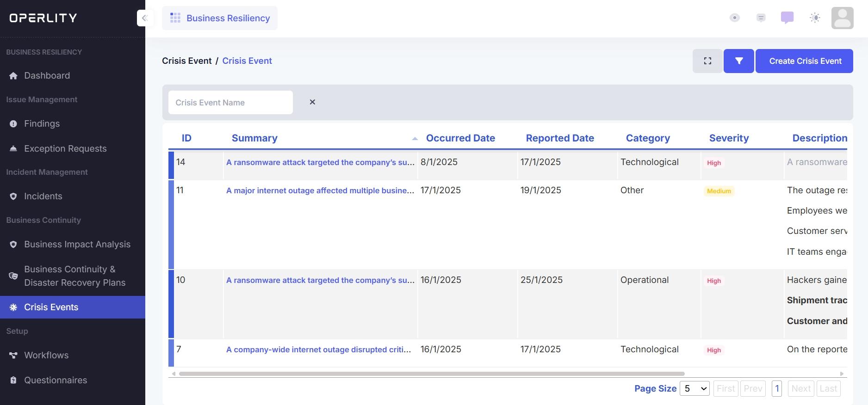Open the gray message notes icon
868x405 pixels.
(761, 18)
